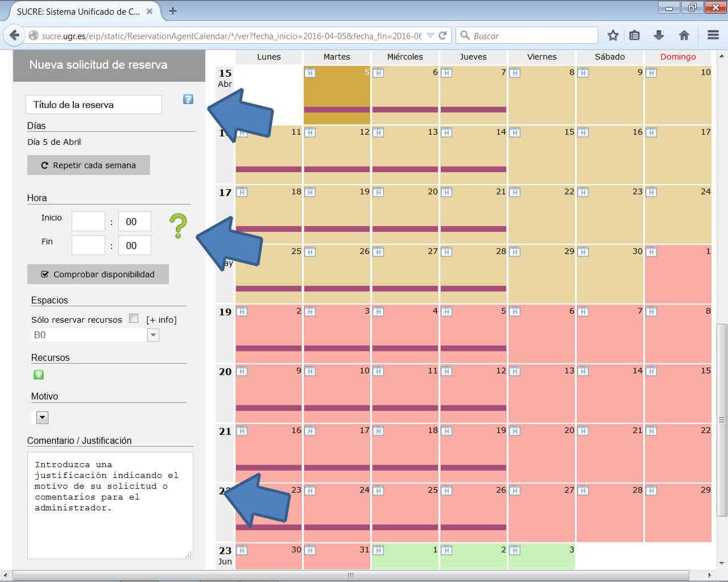Click the green question mark hour help icon
The width and height of the screenshot is (728, 582).
(178, 226)
